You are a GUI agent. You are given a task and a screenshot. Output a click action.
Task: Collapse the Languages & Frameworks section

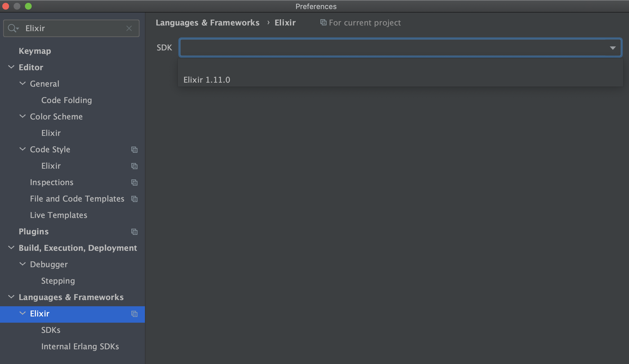tap(11, 297)
